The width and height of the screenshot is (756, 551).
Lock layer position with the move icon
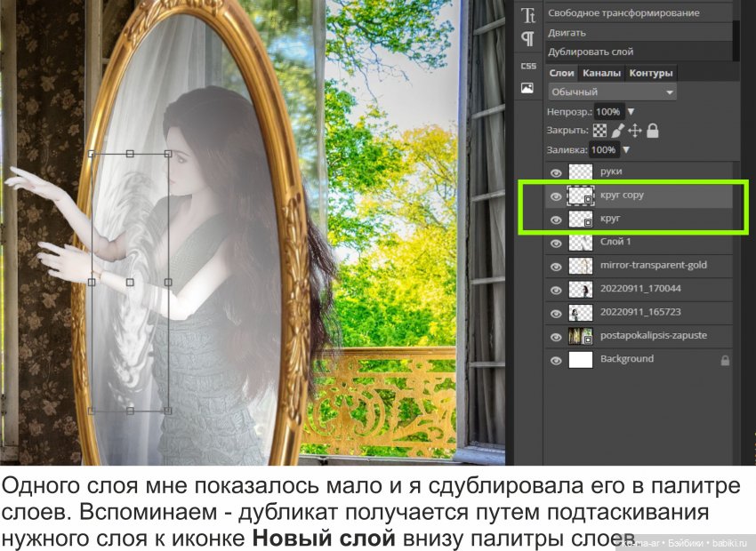(x=635, y=131)
